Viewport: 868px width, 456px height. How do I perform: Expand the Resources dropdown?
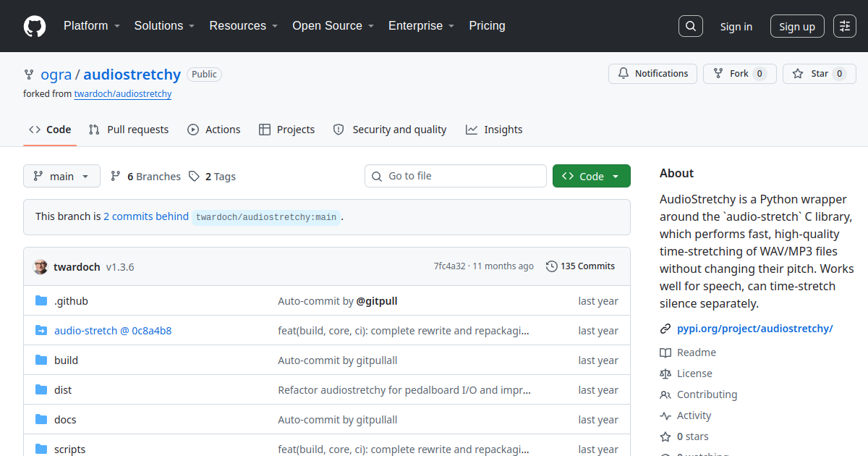tap(244, 26)
